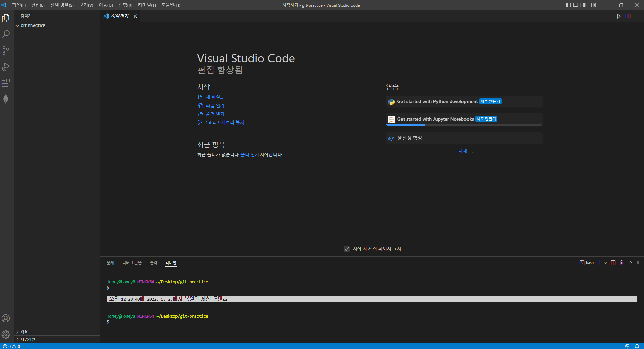Click the Run play icon in editor toolbar
The width and height of the screenshot is (644, 349).
point(619,16)
